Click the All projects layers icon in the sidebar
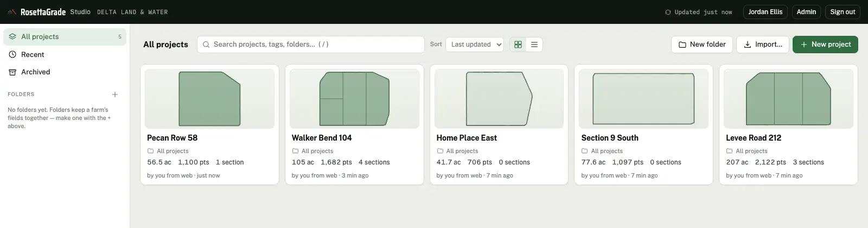This screenshot has height=228, width=868. [12, 37]
